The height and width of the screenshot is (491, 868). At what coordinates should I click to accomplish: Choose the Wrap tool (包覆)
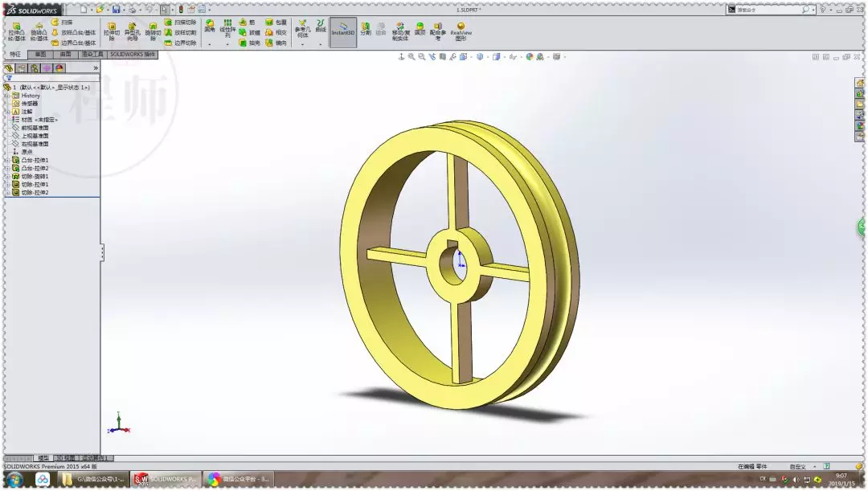(276, 23)
